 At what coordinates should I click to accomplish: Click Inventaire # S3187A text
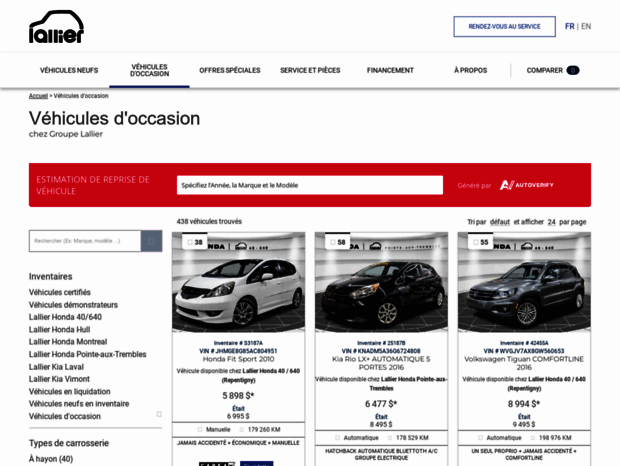click(238, 343)
